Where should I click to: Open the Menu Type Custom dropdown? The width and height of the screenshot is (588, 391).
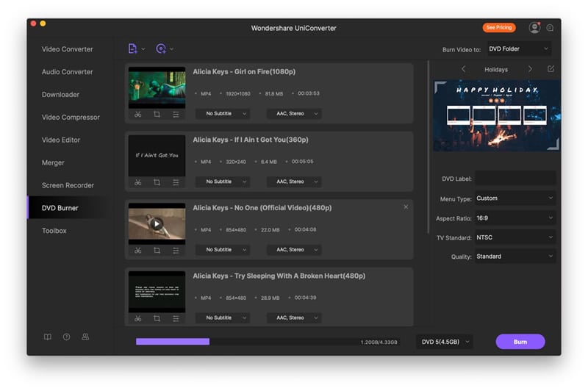pyautogui.click(x=515, y=198)
